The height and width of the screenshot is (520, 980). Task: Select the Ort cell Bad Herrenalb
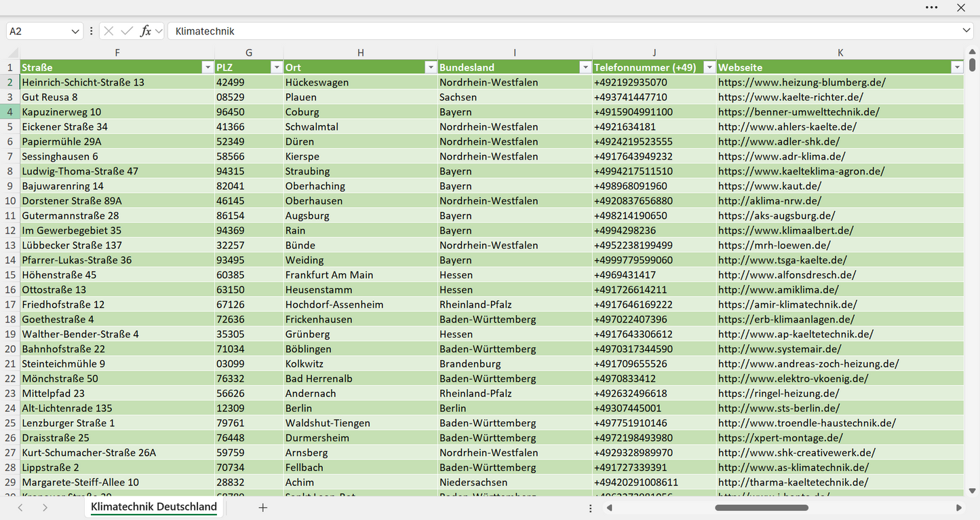pyautogui.click(x=361, y=379)
